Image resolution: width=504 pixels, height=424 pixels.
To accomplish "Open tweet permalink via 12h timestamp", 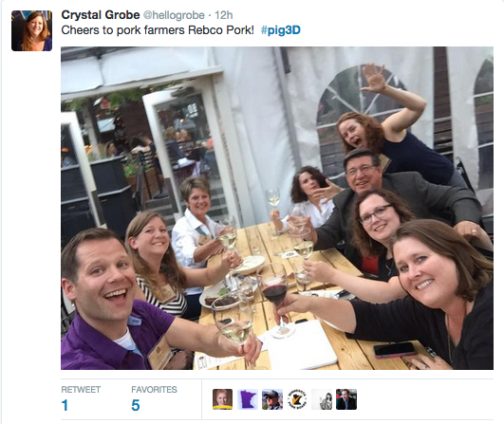I will point(224,15).
